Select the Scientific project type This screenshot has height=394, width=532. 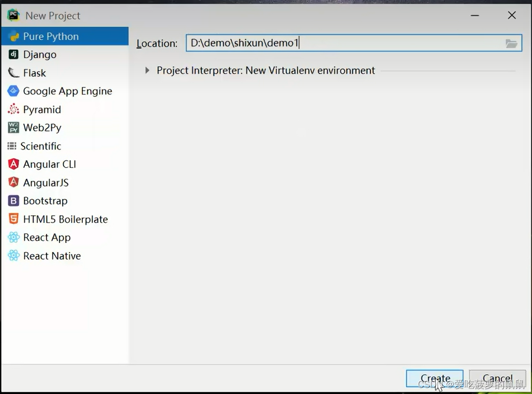(65, 146)
